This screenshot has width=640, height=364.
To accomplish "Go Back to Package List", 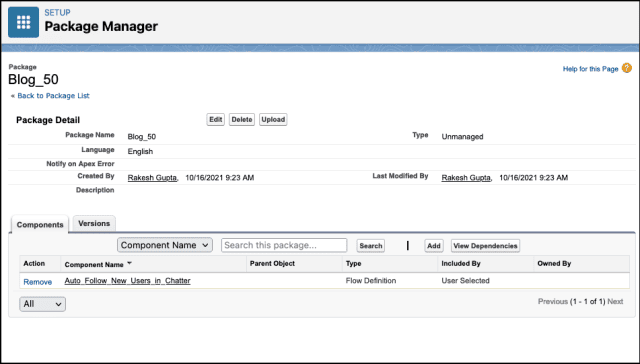I will (53, 95).
